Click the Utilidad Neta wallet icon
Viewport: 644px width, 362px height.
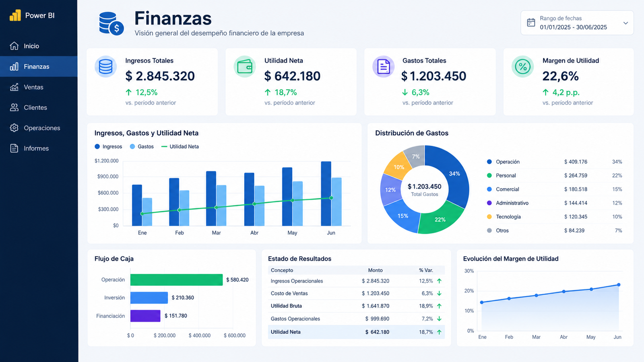click(245, 67)
